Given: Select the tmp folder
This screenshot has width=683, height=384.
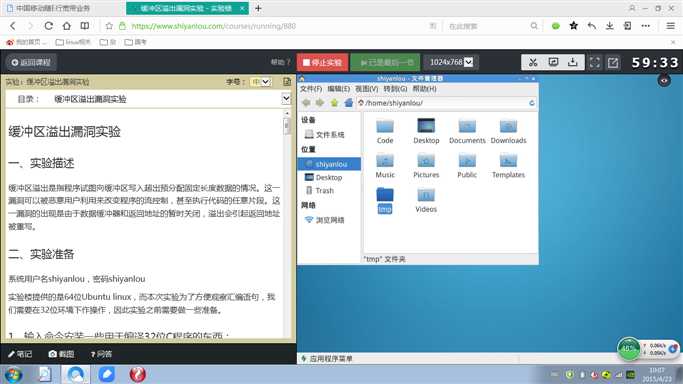Looking at the screenshot, I should (x=385, y=200).
